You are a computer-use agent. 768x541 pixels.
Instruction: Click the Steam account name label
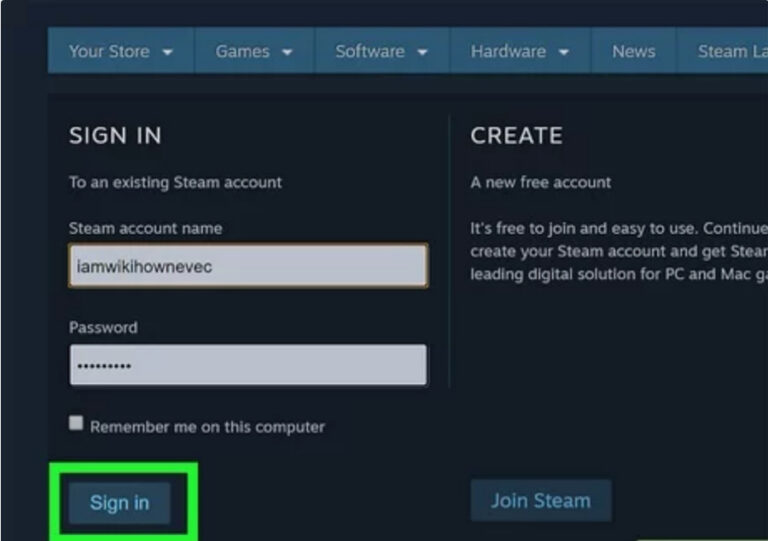pos(145,229)
